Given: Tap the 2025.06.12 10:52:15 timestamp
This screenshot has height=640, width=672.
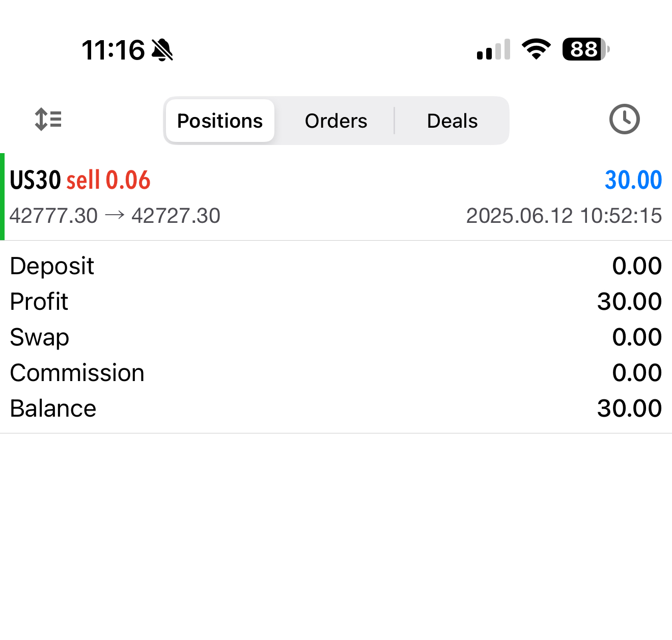Looking at the screenshot, I should 564,216.
